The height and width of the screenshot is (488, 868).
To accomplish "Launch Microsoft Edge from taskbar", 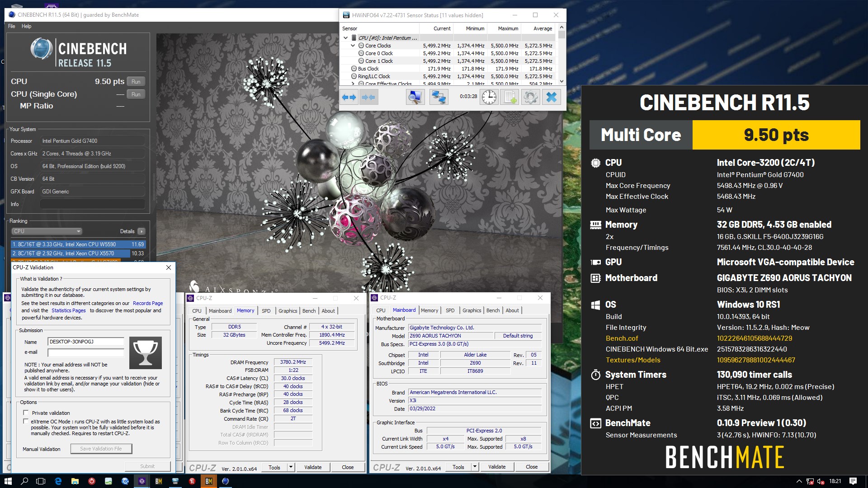I will 58,481.
